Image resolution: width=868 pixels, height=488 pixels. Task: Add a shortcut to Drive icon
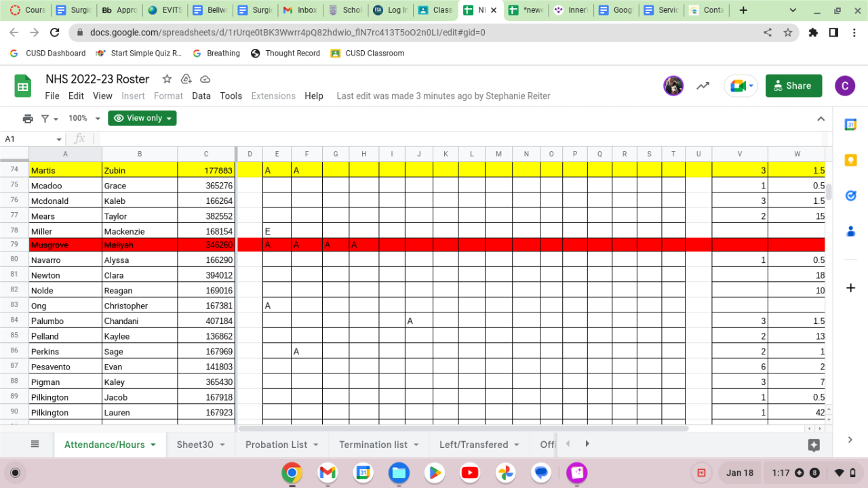pos(186,79)
